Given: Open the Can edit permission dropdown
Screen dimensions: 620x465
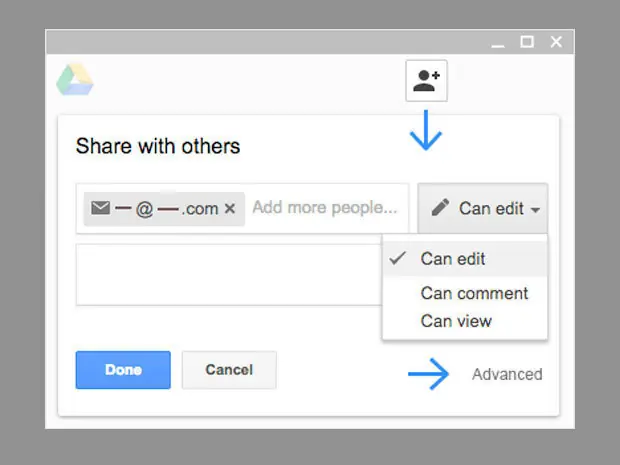Looking at the screenshot, I should tap(482, 208).
